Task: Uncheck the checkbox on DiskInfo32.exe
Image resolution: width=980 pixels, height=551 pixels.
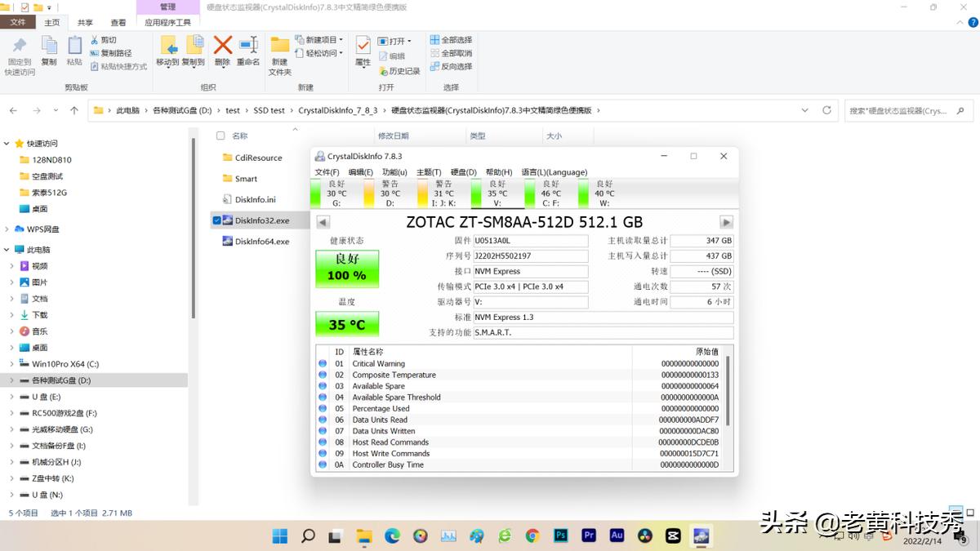Action: (217, 220)
